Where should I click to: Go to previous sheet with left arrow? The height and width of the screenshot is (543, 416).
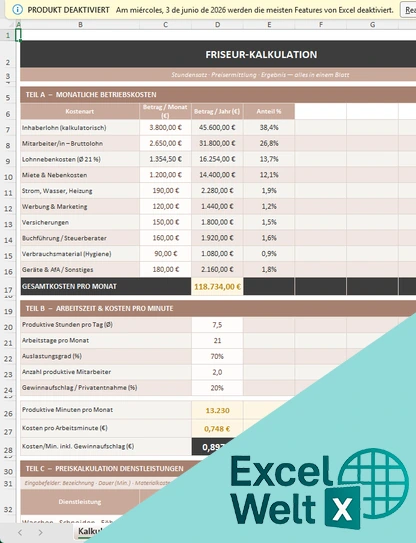pos(20,532)
